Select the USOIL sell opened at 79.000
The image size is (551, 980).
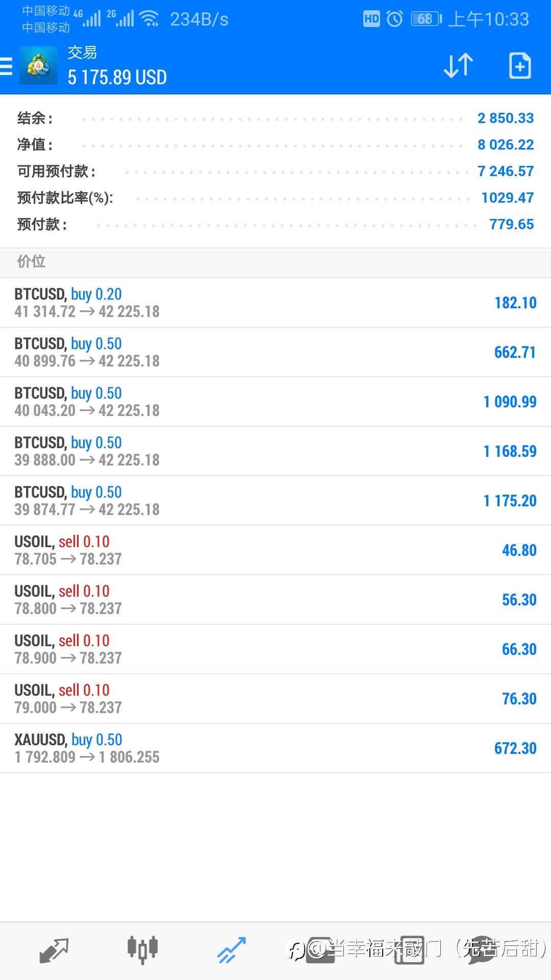275,699
